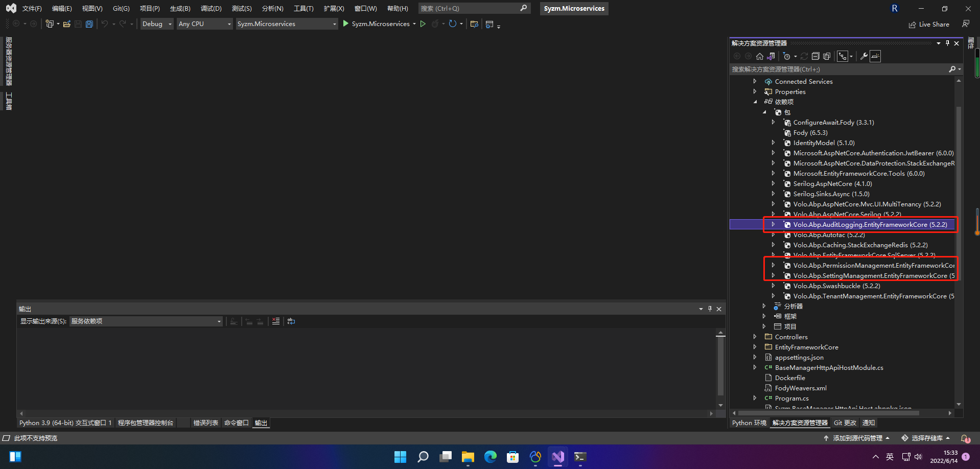The image size is (980, 469).
Task: Open Windows Start button on taskbar
Action: click(x=401, y=457)
